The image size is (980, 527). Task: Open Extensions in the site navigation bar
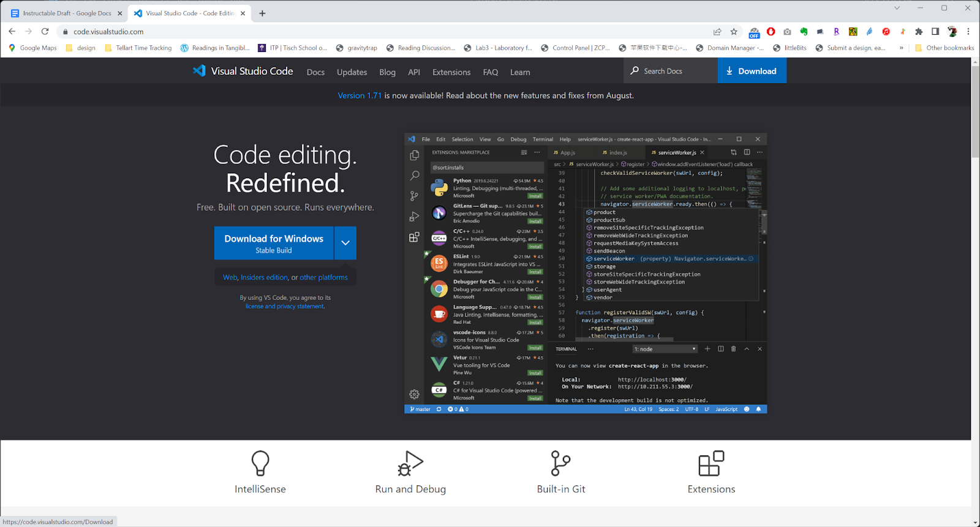coord(451,72)
